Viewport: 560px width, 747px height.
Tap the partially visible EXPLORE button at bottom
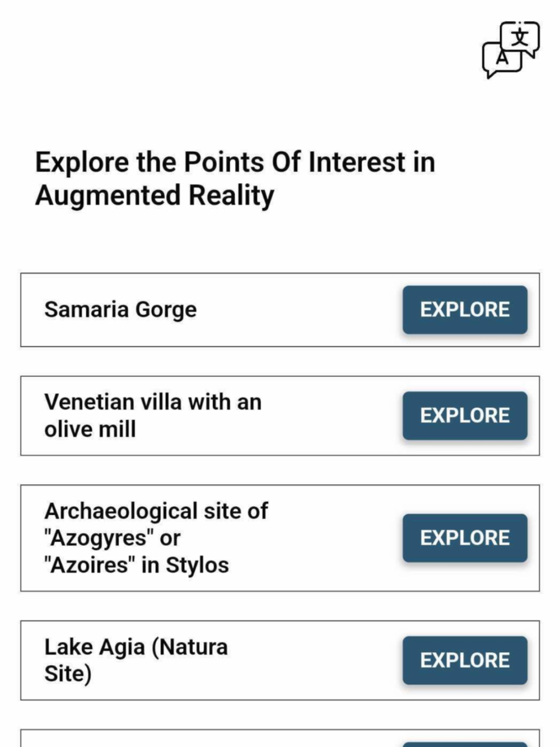[465, 744]
